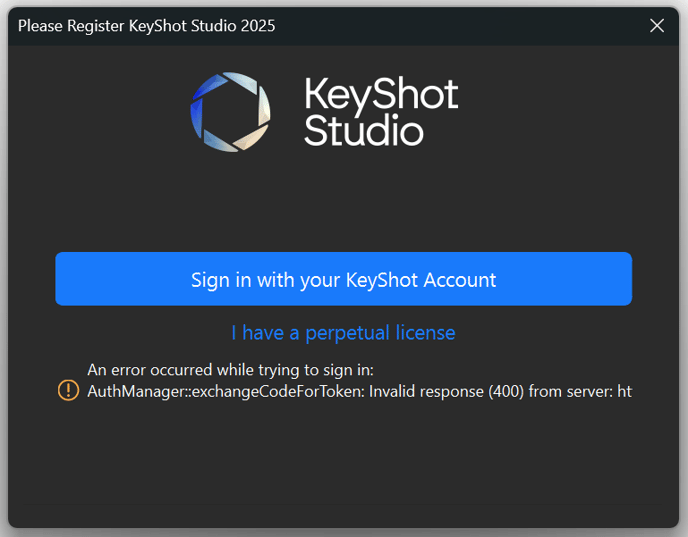Click the truncated "ht" ending the error message
Image resolution: width=688 pixels, height=537 pixels.
(x=625, y=391)
